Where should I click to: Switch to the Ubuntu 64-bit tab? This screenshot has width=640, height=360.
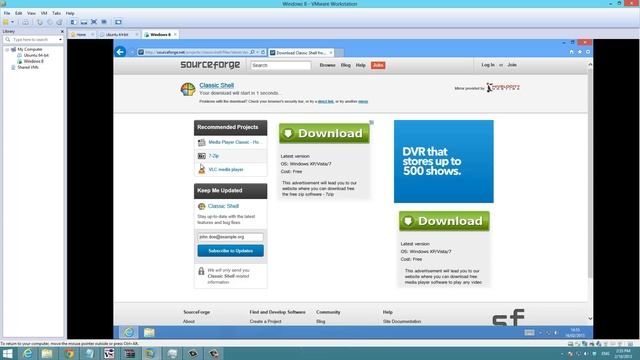(117, 35)
